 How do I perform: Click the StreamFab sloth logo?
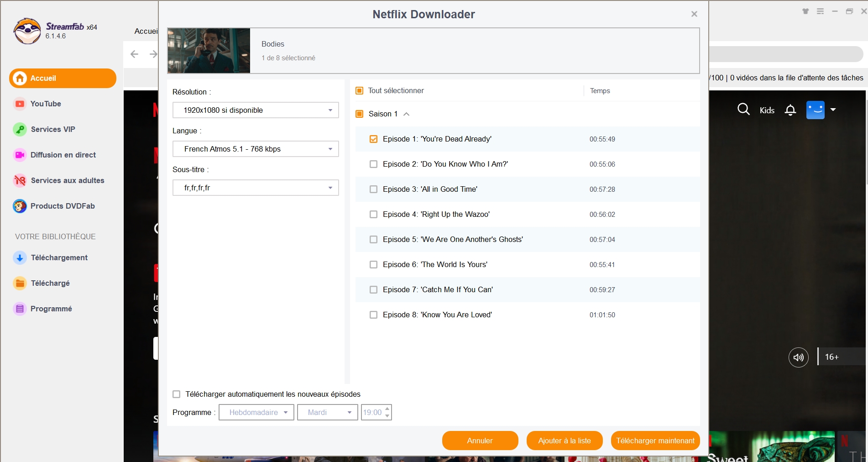coord(27,31)
